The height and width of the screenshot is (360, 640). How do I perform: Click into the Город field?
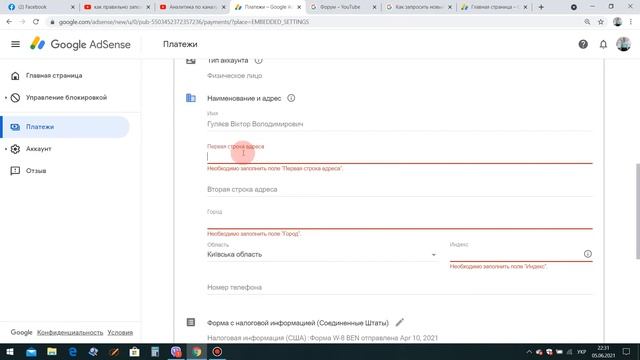400,222
